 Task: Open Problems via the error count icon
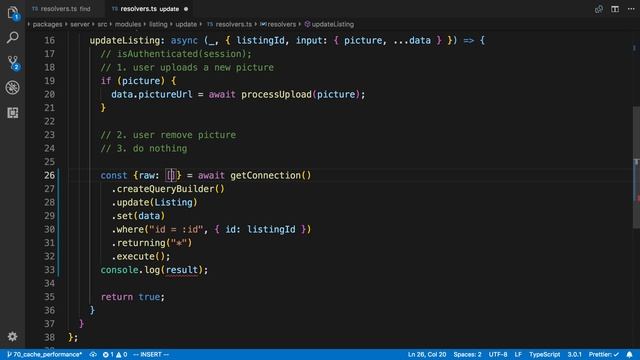pos(108,354)
